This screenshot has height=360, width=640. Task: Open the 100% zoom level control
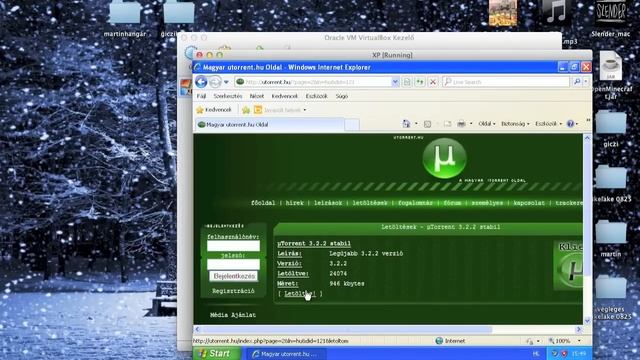(x=564, y=341)
